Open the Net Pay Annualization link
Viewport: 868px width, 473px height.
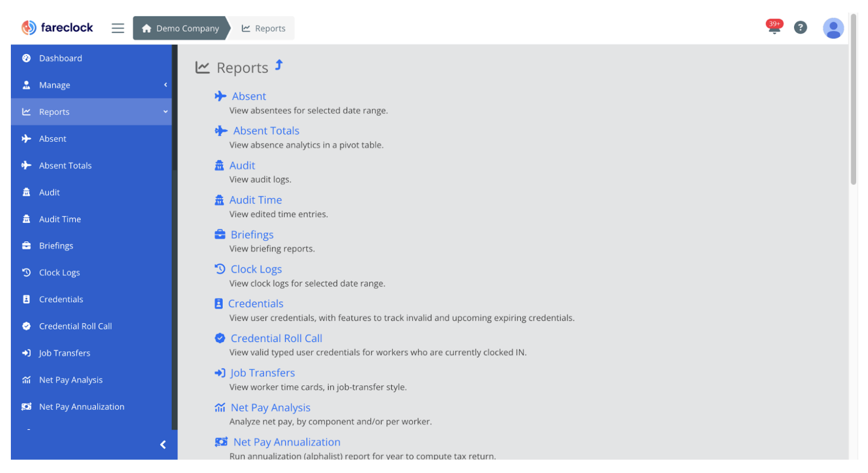287,443
